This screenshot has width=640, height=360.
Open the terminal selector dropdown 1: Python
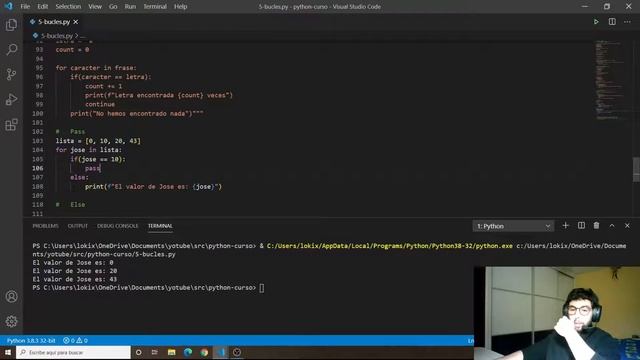[x=513, y=226]
